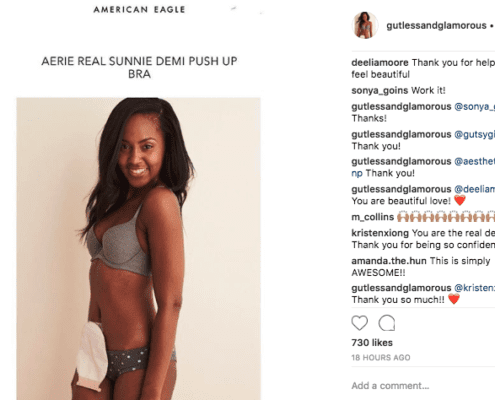The width and height of the screenshot is (495, 400).
Task: Follow the @gutsygi mention link
Action: [x=474, y=134]
